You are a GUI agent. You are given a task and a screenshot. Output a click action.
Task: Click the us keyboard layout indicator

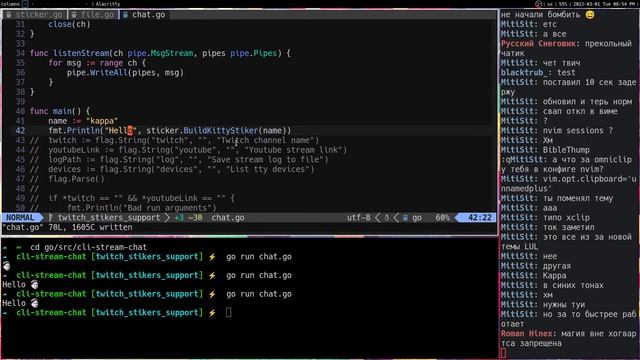click(x=549, y=4)
